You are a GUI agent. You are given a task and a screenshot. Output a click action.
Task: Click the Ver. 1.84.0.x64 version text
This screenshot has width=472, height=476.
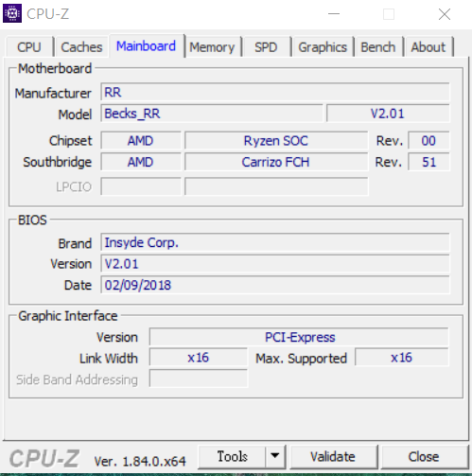tap(140, 462)
